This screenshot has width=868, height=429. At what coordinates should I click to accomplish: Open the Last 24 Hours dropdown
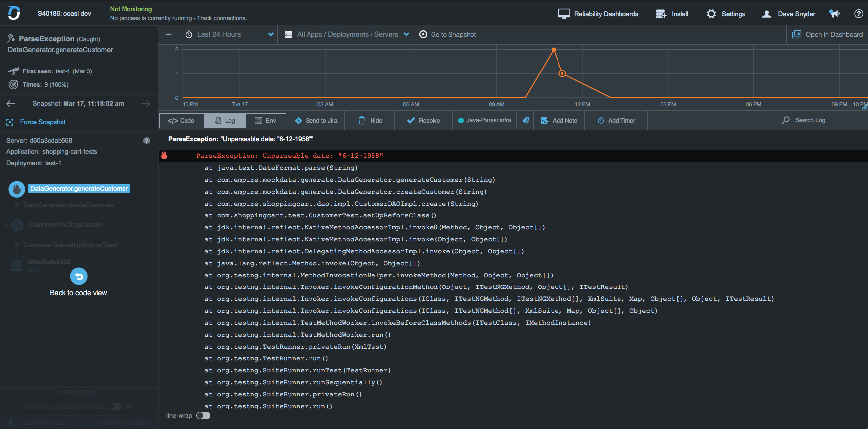[x=229, y=35]
